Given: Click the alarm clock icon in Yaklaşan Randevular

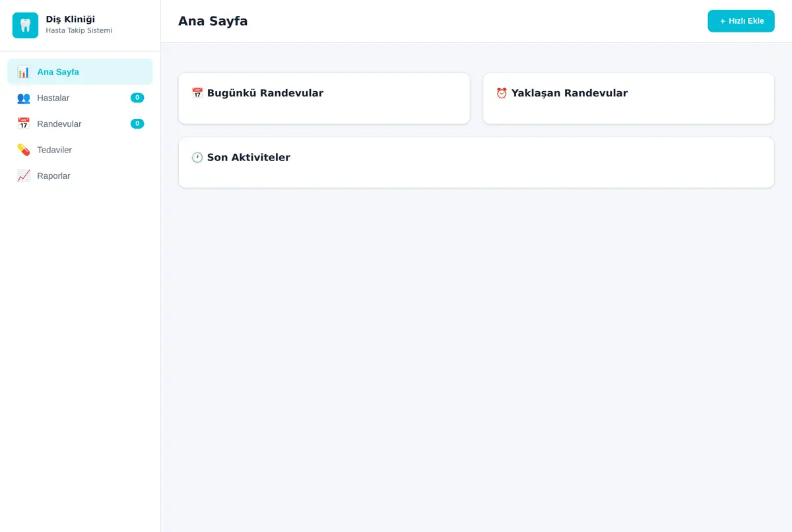Looking at the screenshot, I should tap(502, 93).
